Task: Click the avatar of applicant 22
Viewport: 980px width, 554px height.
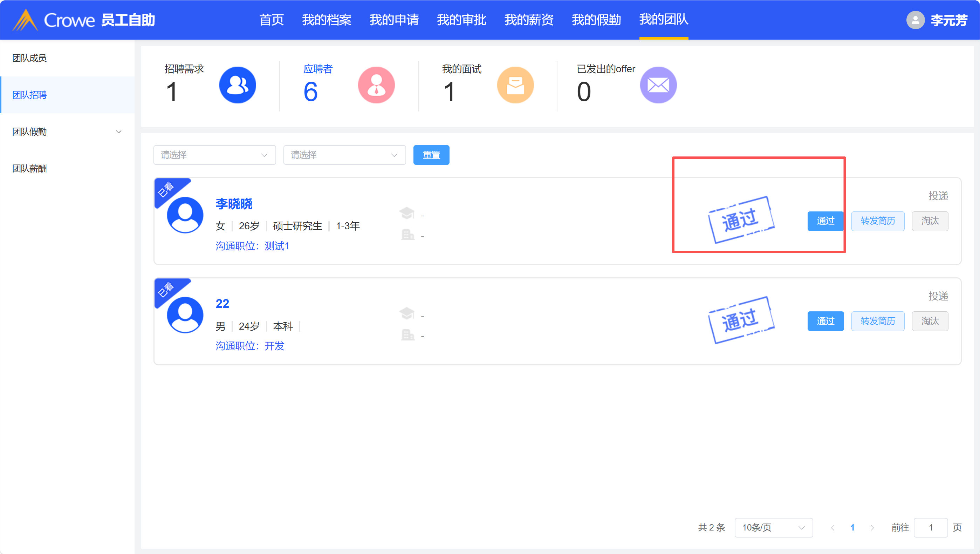Action: (185, 315)
